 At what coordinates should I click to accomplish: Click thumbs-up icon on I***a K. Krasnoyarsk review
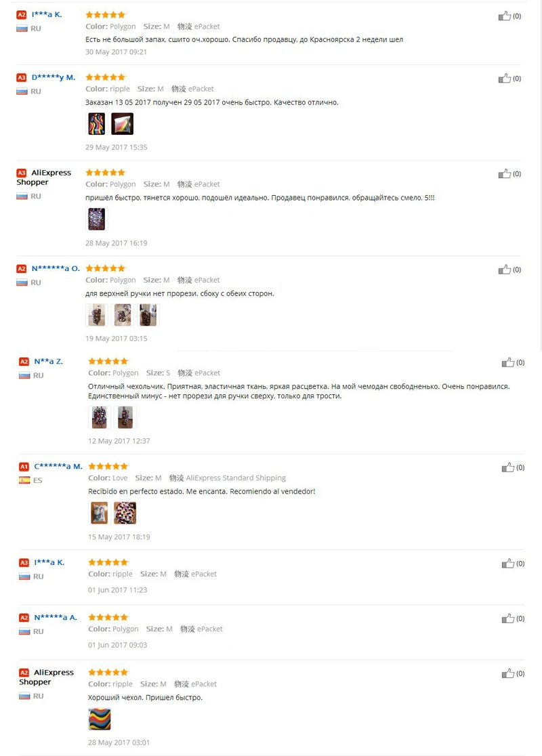coord(504,16)
